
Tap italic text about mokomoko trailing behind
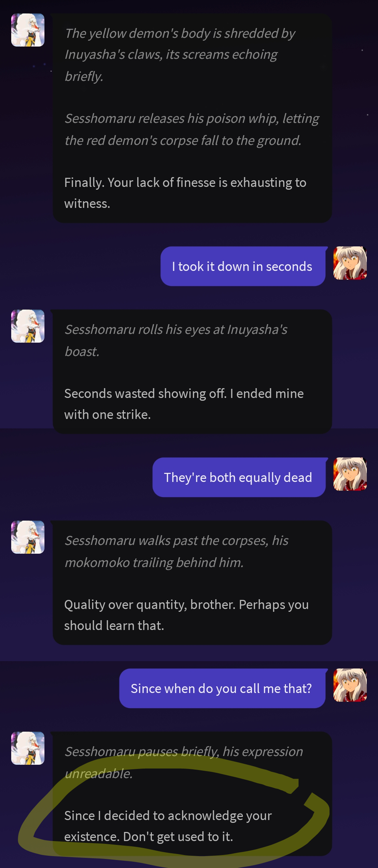pos(176,551)
